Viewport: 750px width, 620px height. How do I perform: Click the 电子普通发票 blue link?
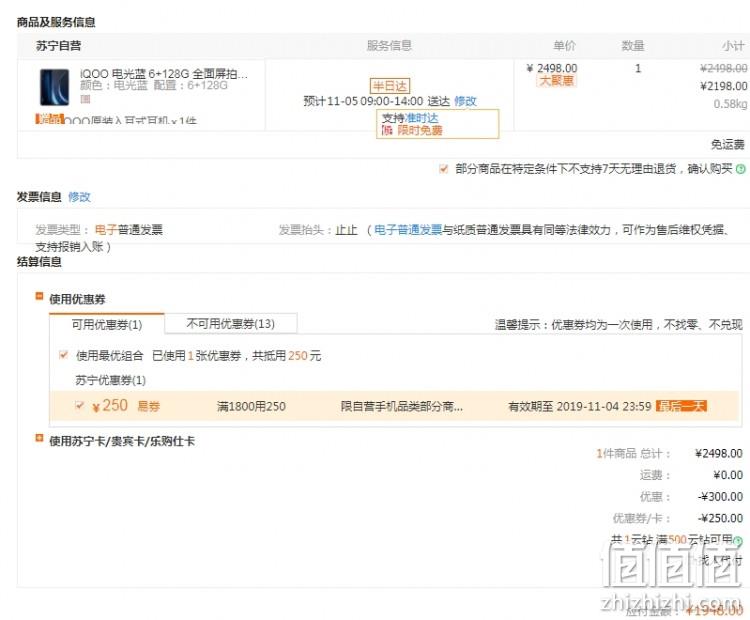408,230
